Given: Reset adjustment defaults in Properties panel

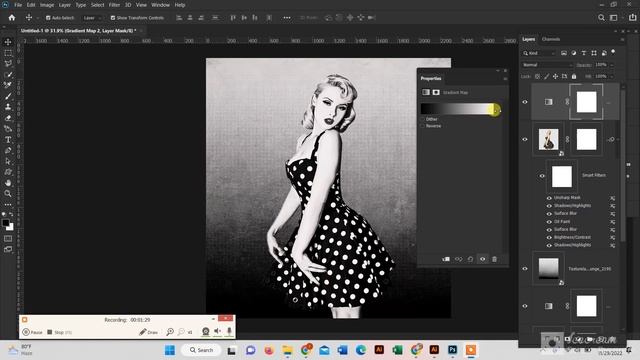Looking at the screenshot, I should [x=470, y=259].
